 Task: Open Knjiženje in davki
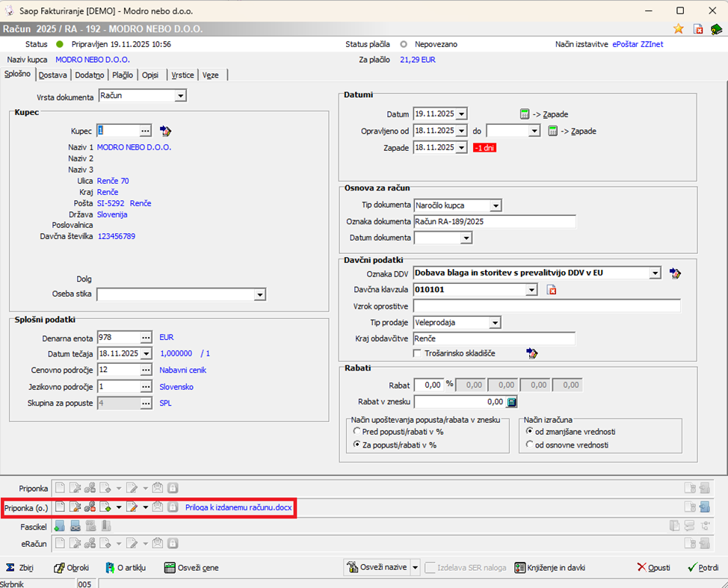[x=549, y=568]
